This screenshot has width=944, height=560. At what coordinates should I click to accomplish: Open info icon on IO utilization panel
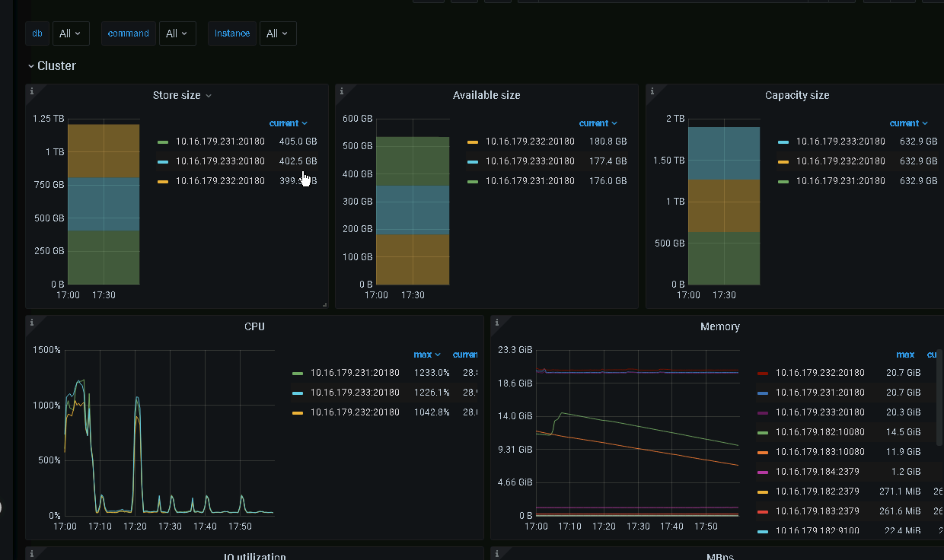click(31, 553)
